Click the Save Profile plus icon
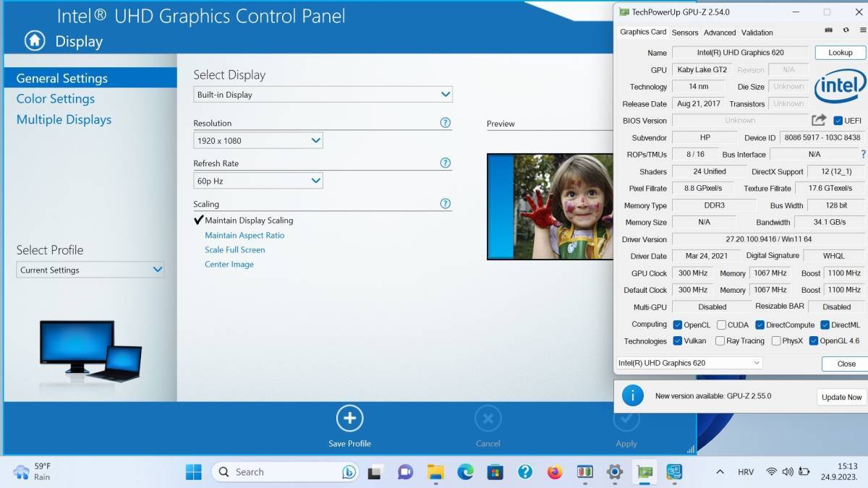This screenshot has width=868, height=488. [x=349, y=418]
